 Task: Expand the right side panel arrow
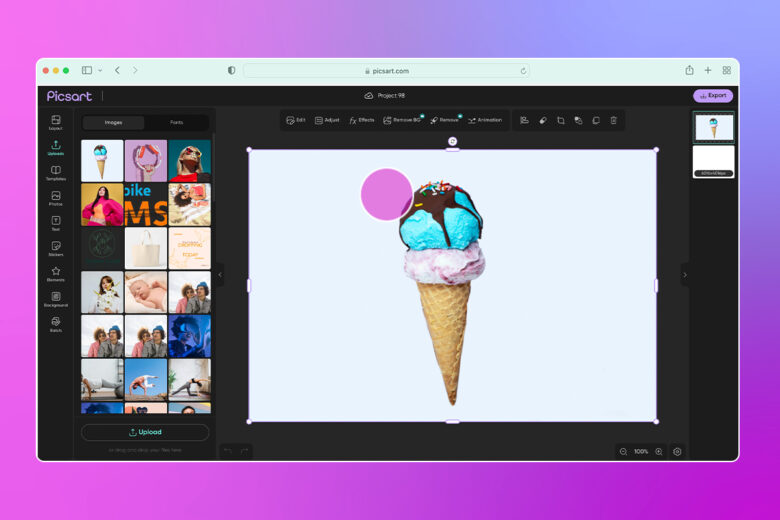685,274
